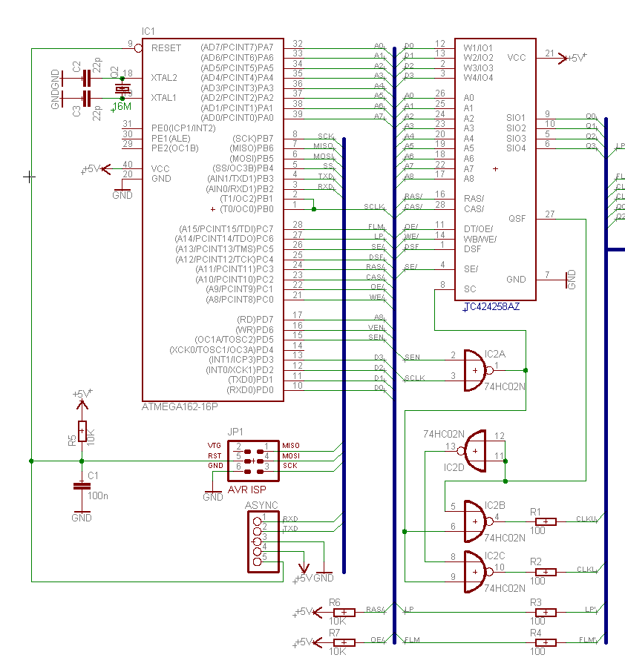Click the DT/OE/ pin label
Image resolution: width=625 pixels, height=672 pixels.
(478, 229)
